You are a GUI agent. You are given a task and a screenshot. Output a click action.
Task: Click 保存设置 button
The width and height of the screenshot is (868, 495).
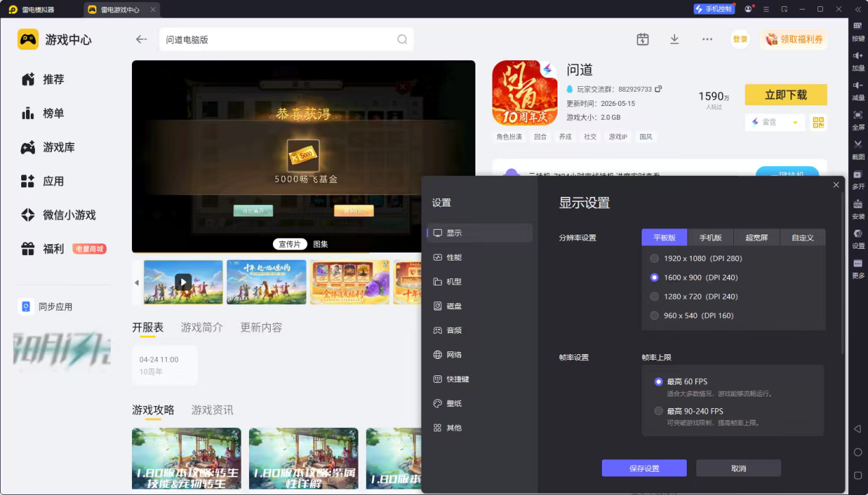[644, 468]
